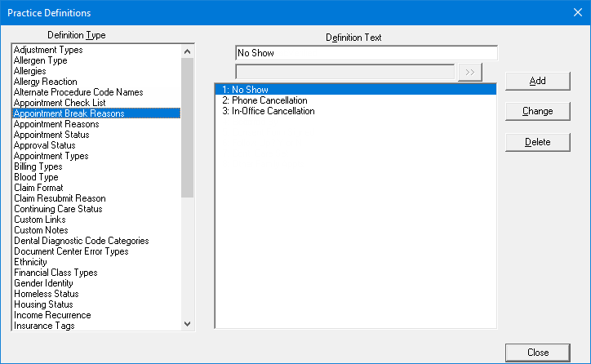Select Financial Class Types
Screen dimensions: 591x364
click(x=96, y=273)
